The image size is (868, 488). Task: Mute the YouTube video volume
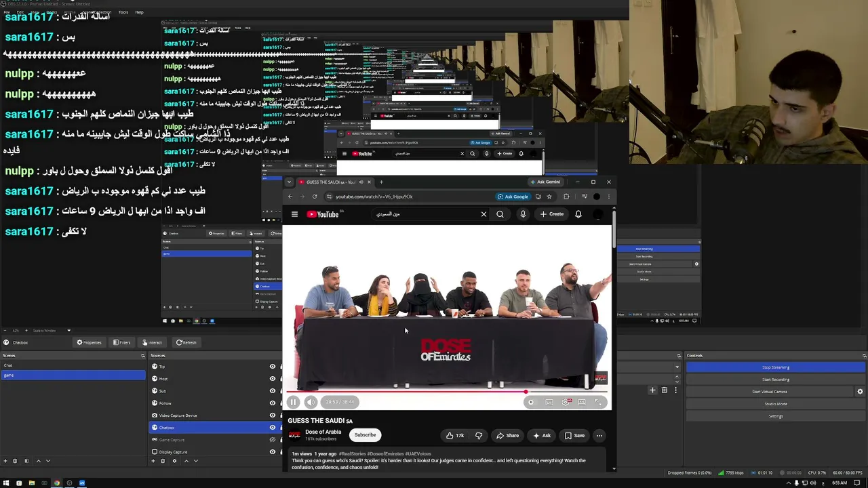click(x=311, y=402)
